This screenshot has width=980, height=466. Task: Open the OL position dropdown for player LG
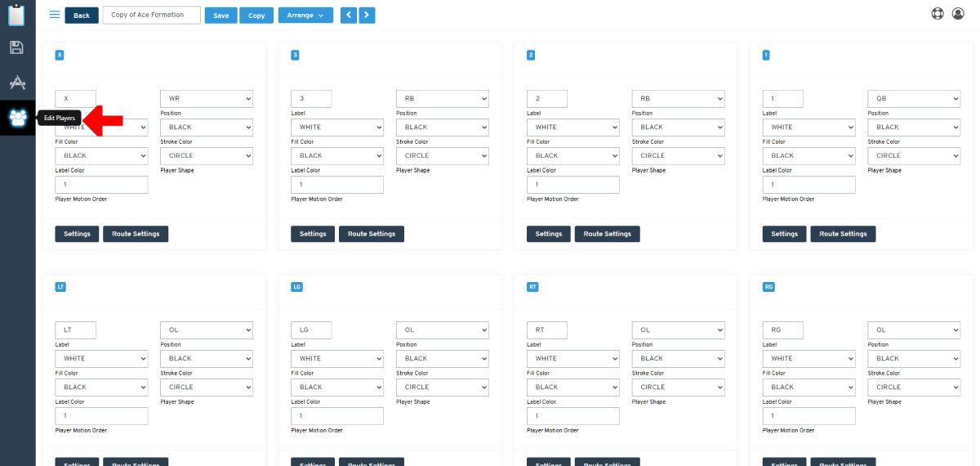[443, 330]
